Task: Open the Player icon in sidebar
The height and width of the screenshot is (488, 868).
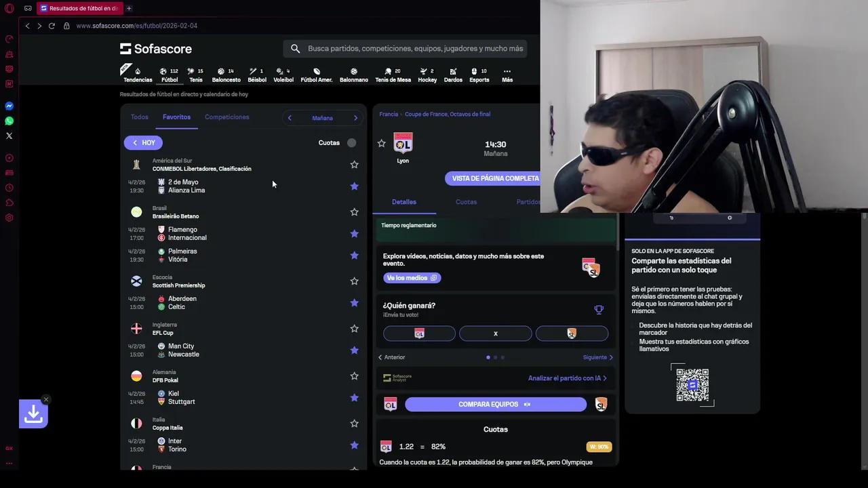Action: [x=9, y=158]
